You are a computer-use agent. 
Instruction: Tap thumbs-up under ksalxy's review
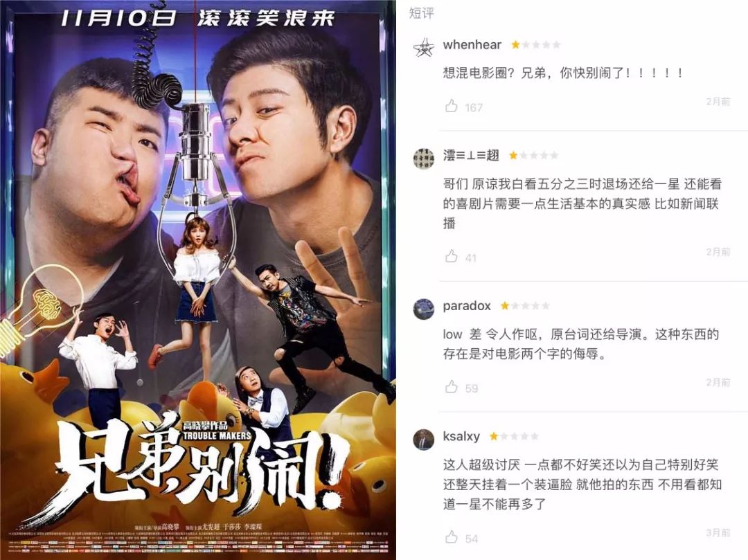click(x=452, y=537)
